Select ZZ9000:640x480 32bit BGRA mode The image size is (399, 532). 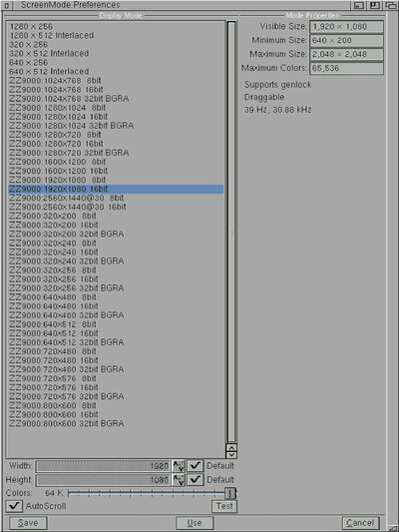[116, 315]
